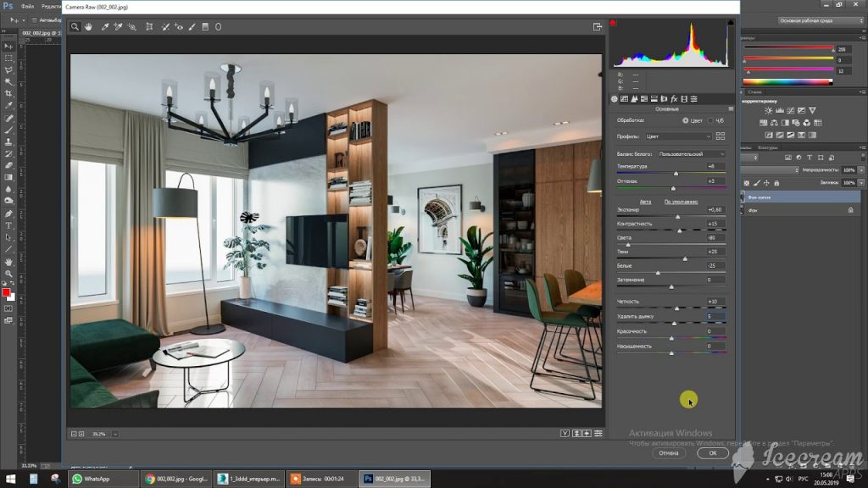Open the Lens Corrections panel icon

click(665, 99)
